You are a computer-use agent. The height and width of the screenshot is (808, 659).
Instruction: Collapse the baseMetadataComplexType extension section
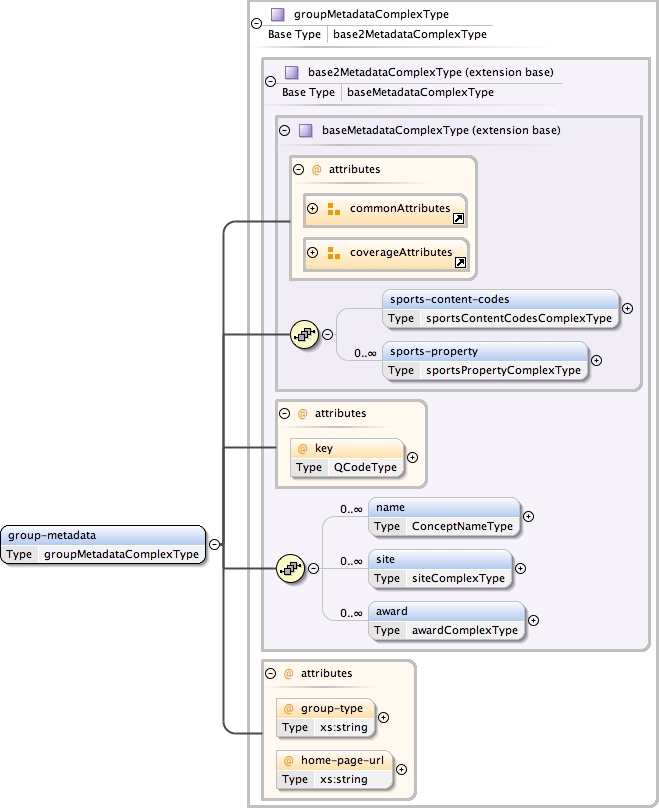(x=284, y=130)
